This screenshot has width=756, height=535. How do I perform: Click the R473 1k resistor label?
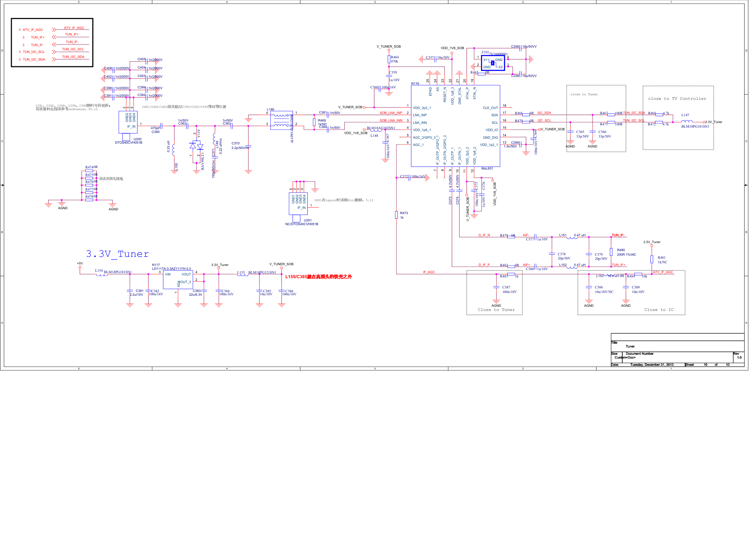click(404, 215)
